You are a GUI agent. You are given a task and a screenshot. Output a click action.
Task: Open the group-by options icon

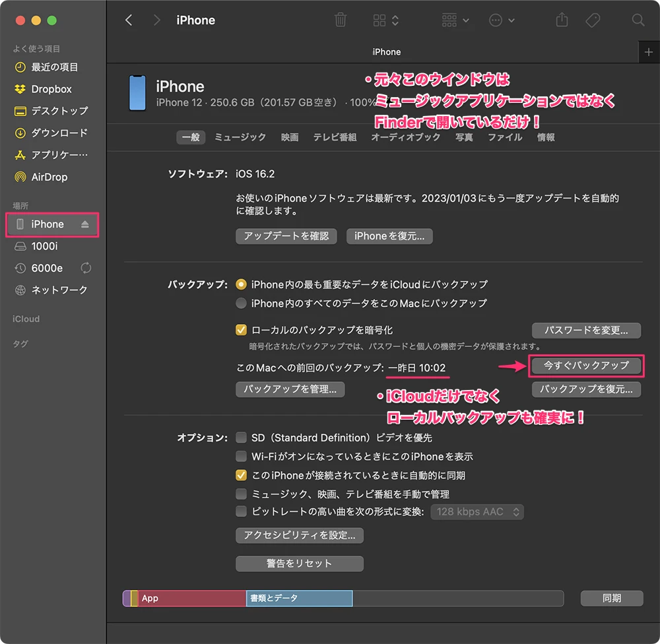[x=455, y=20]
